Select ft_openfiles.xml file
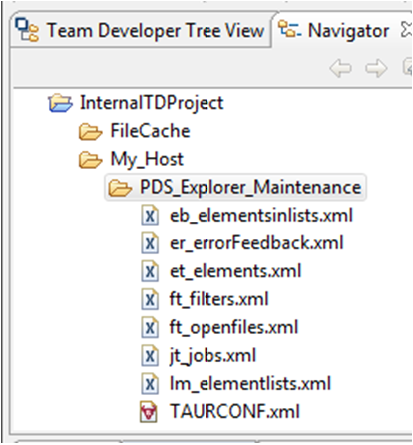The width and height of the screenshot is (413, 445). tap(234, 328)
